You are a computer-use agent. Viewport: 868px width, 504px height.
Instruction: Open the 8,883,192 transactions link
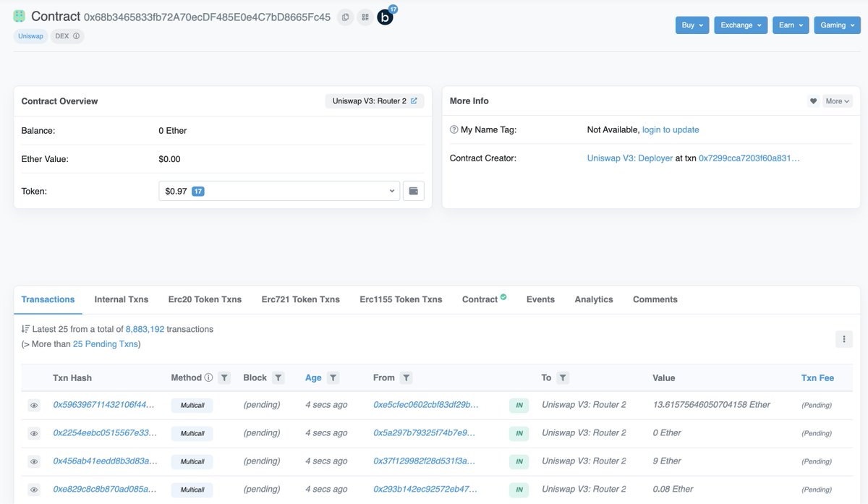point(145,329)
